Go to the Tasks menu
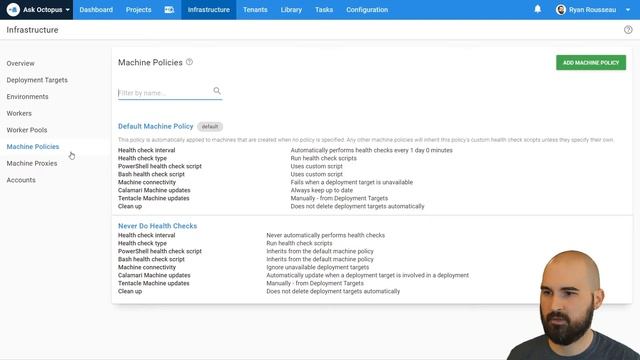This screenshot has height=360, width=640. 324,9
